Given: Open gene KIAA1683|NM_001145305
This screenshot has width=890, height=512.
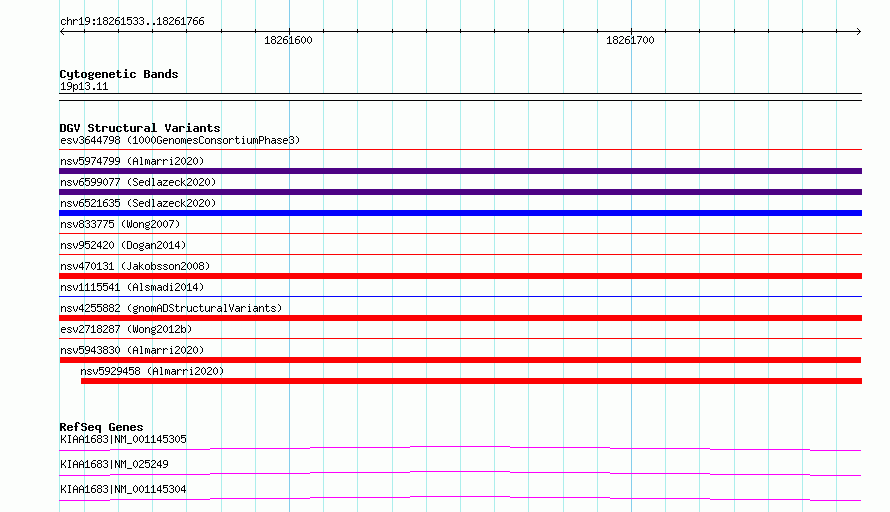Looking at the screenshot, I should (x=123, y=439).
